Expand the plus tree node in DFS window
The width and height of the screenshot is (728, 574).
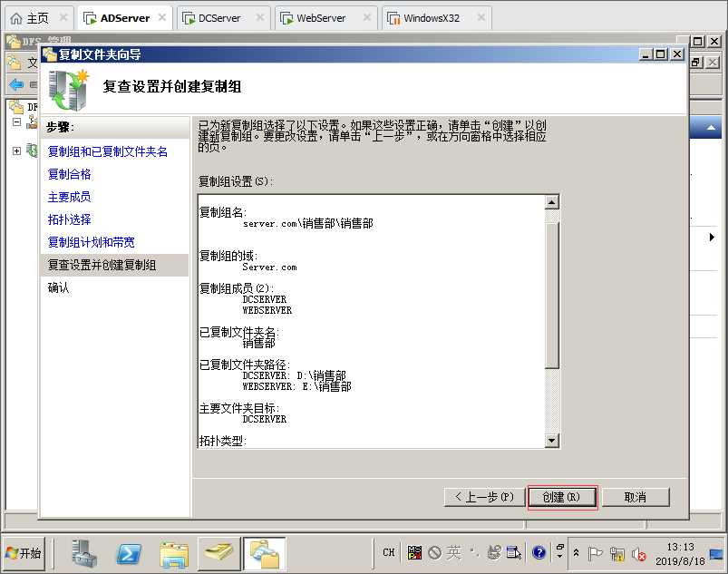[x=16, y=151]
